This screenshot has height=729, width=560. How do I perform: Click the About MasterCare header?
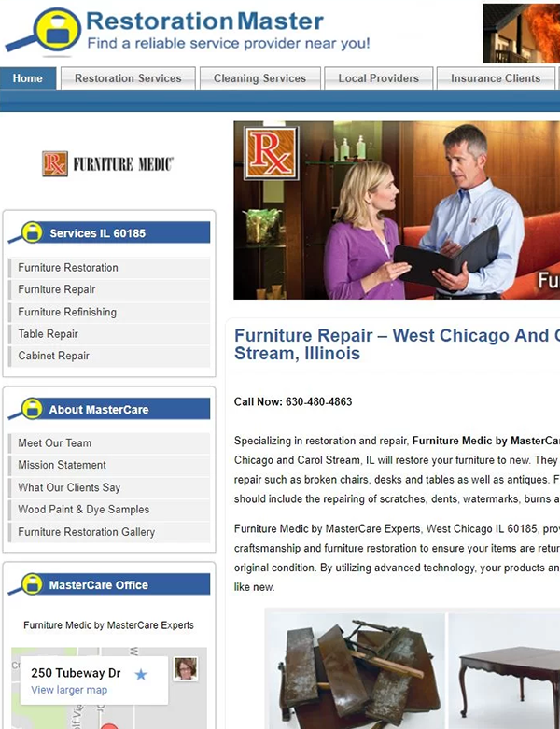click(109, 409)
